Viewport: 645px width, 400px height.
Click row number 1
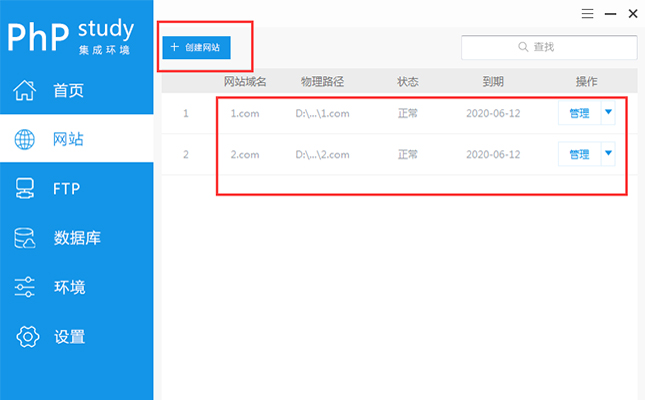(x=186, y=113)
